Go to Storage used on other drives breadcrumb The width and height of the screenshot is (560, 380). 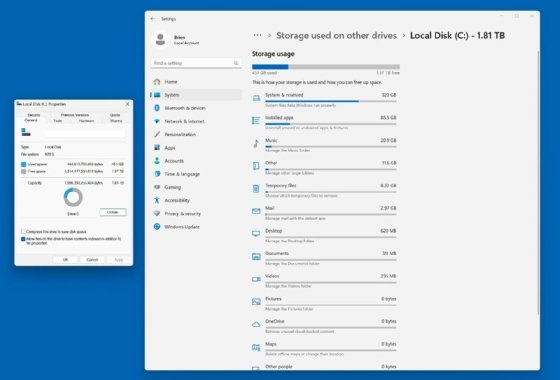click(336, 36)
